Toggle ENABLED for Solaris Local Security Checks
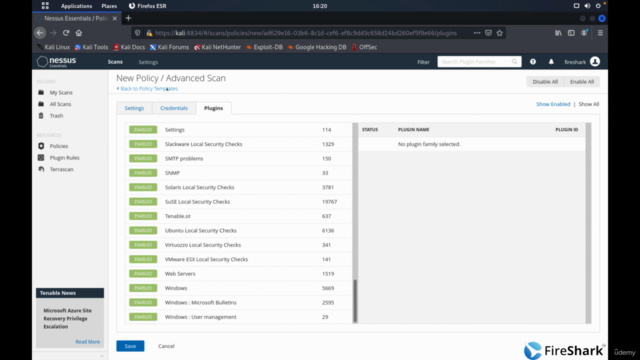 (143, 187)
